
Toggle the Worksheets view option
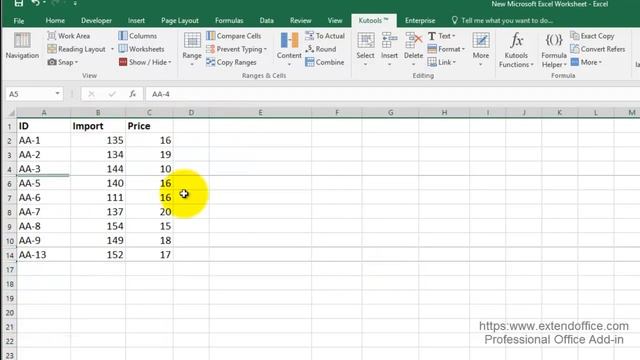tap(141, 49)
